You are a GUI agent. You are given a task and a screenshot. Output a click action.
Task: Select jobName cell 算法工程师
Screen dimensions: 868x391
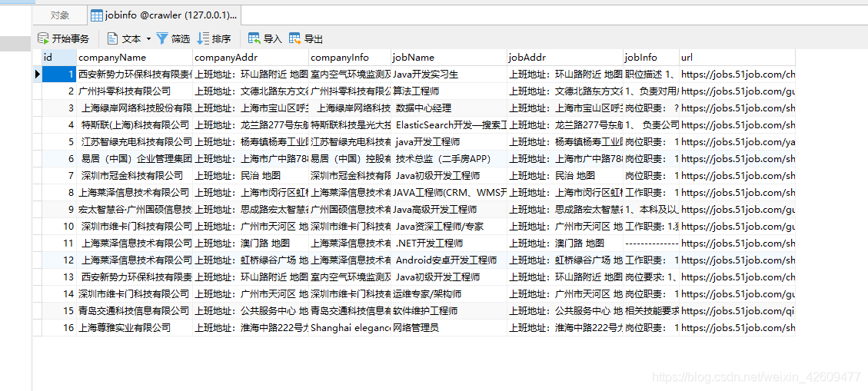[449, 91]
